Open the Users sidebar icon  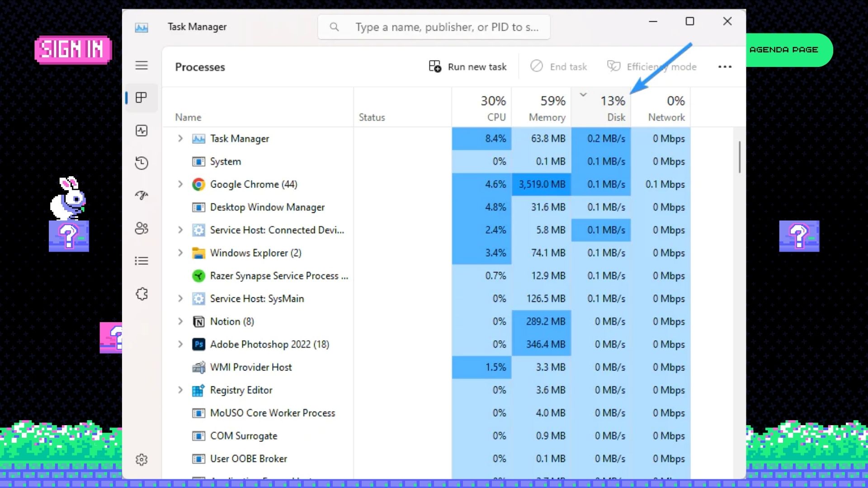pyautogui.click(x=142, y=228)
